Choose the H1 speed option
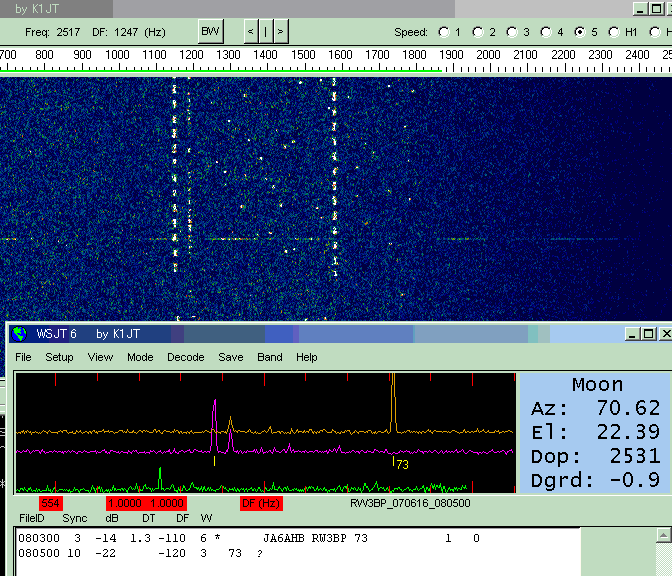Image resolution: width=672 pixels, height=576 pixels. (614, 32)
